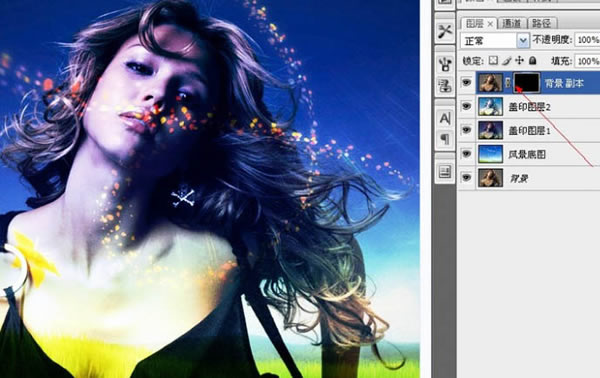Toggle visibility of 风景底图 layer
This screenshot has height=378, width=600.
[466, 154]
